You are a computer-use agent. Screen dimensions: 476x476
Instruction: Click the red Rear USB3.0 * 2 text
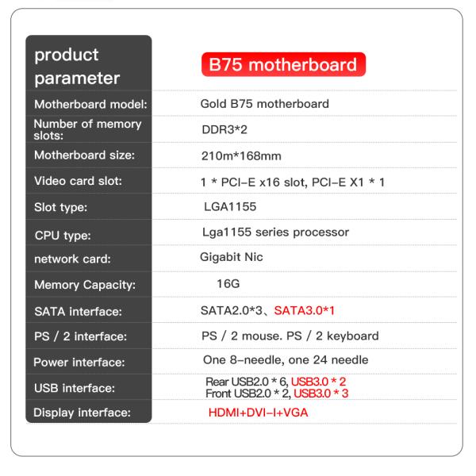pos(319,382)
